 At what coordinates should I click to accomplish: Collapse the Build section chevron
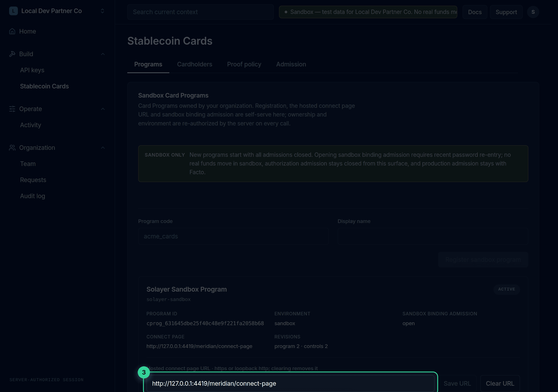[103, 54]
